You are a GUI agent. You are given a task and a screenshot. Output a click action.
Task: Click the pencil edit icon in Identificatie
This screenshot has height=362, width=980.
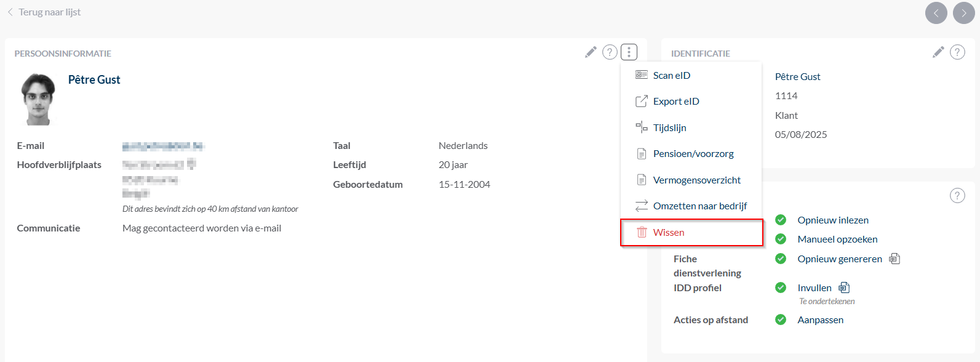point(938,52)
